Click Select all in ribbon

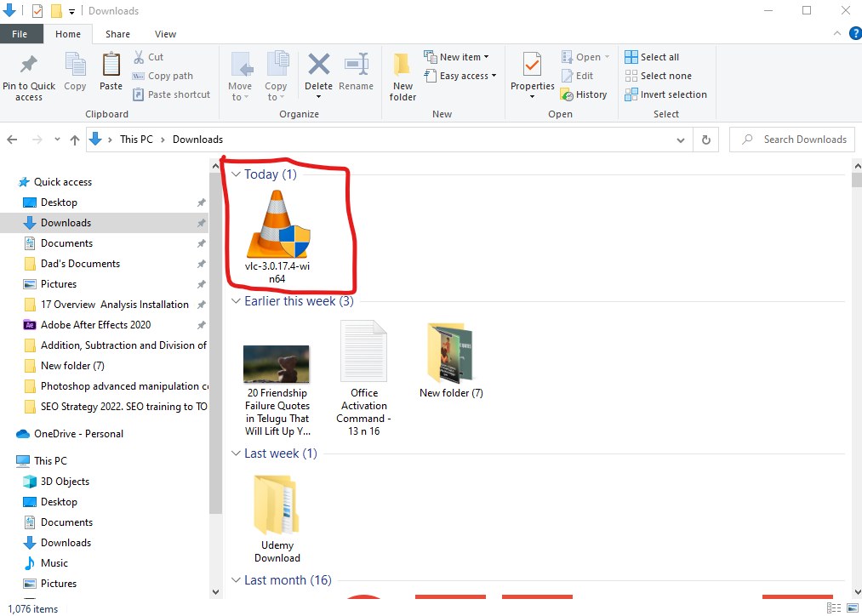[652, 57]
